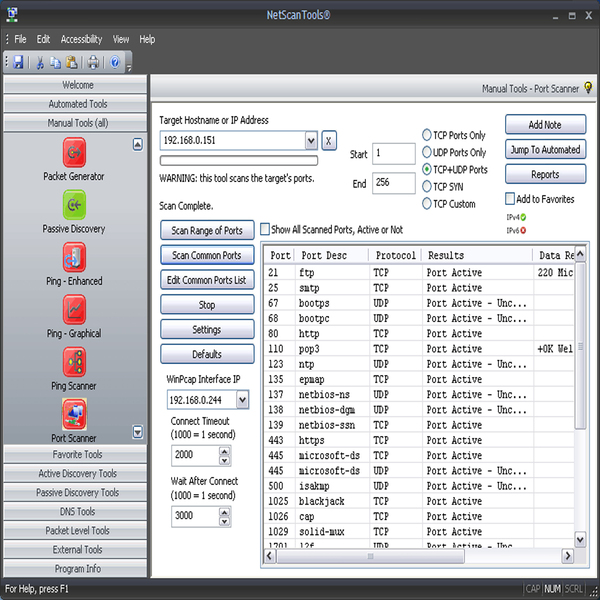
Task: Open the Help menu
Action: (x=147, y=39)
